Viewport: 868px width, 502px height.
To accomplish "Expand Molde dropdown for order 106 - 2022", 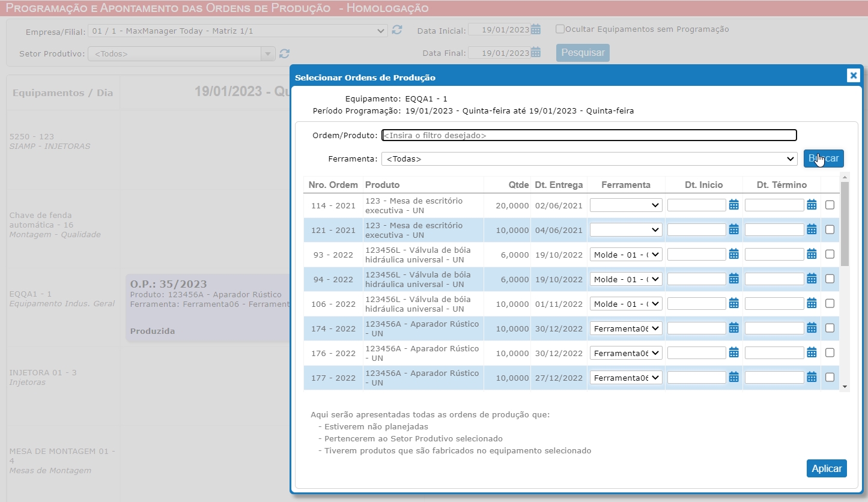I will pos(626,304).
